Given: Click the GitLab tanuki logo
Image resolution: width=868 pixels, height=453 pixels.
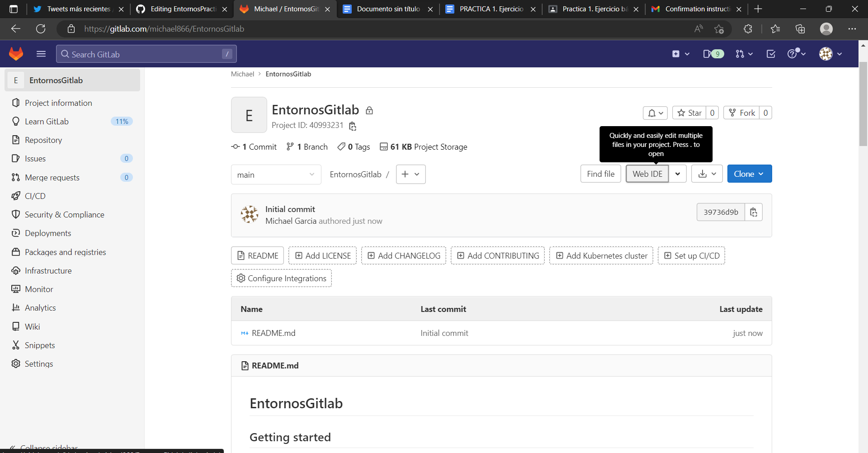Looking at the screenshot, I should 16,53.
